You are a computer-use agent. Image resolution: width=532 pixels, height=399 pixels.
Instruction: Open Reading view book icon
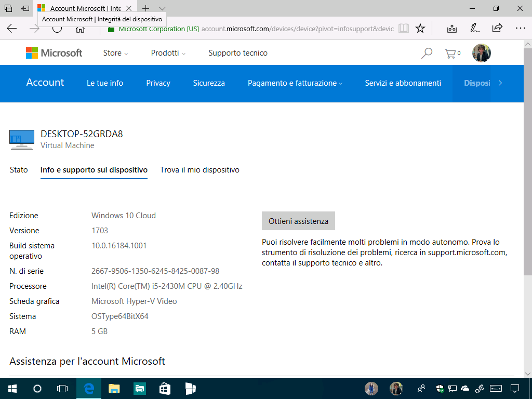click(403, 29)
